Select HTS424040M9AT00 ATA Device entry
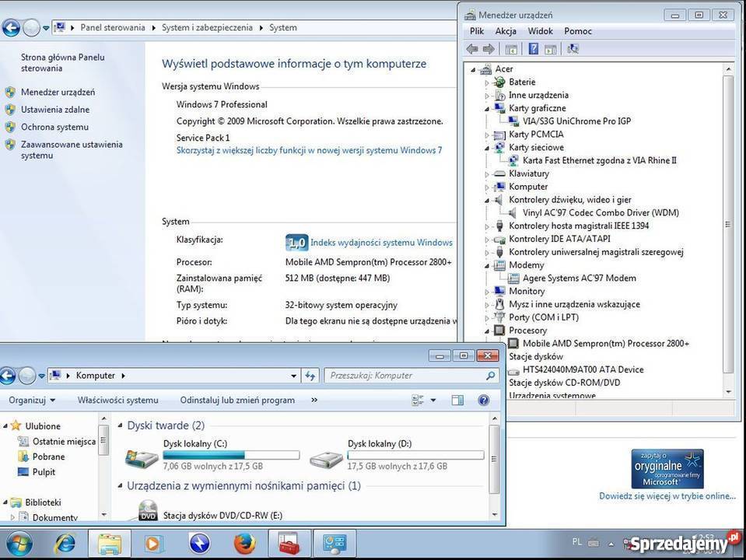This screenshot has width=746, height=560. 583,369
